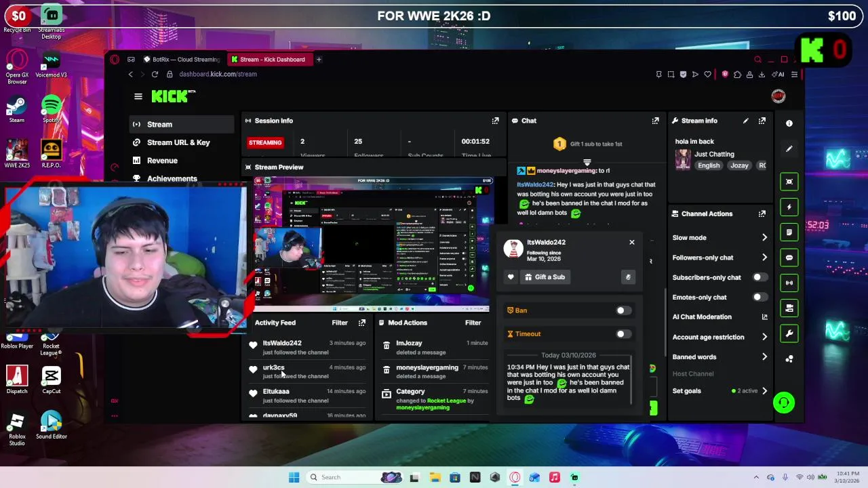Click the Just Chatting category thumbnail
The width and height of the screenshot is (868, 488).
pyautogui.click(x=683, y=159)
